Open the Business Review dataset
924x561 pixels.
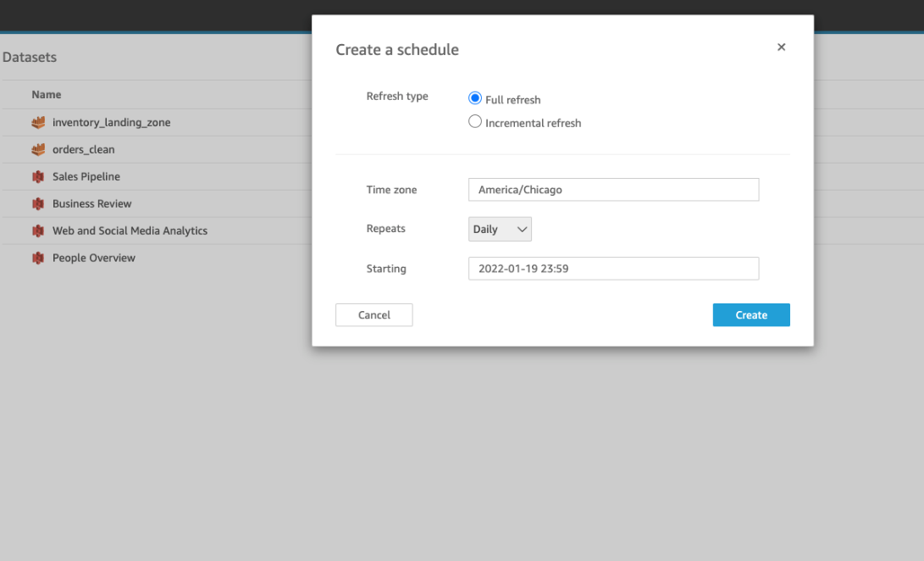(92, 203)
